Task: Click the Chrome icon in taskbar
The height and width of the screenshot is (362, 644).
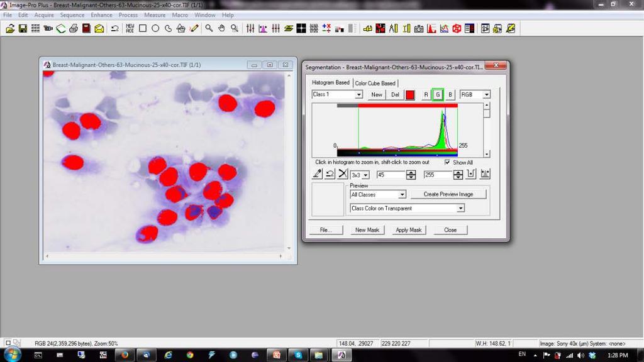Action: point(190,355)
